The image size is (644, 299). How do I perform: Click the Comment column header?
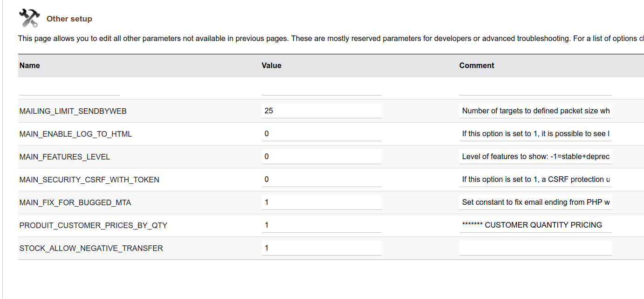point(477,66)
